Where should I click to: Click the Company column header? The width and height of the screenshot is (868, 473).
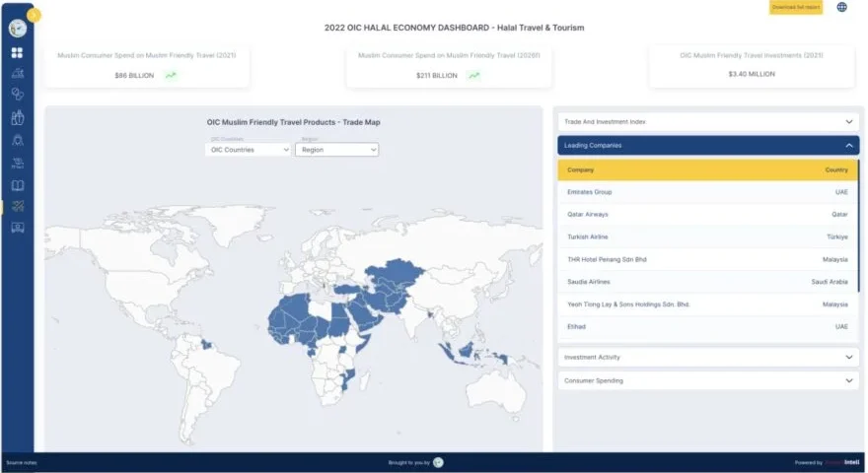pos(580,169)
